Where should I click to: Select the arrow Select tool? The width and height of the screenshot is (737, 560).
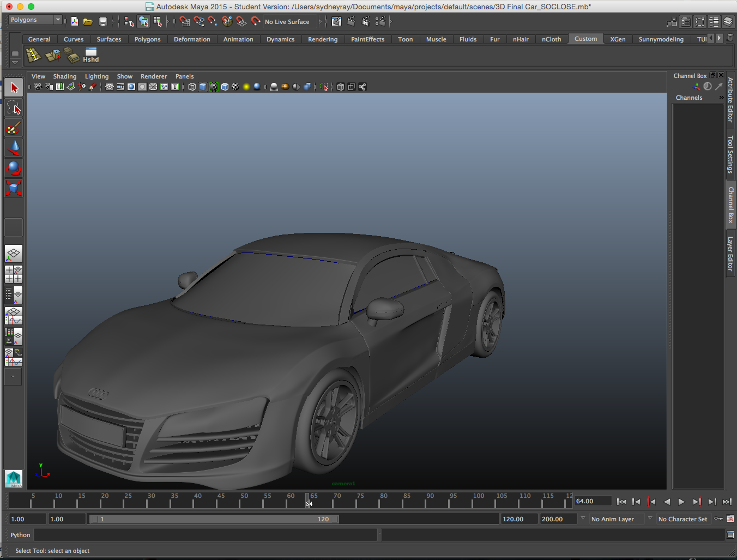pos(14,88)
